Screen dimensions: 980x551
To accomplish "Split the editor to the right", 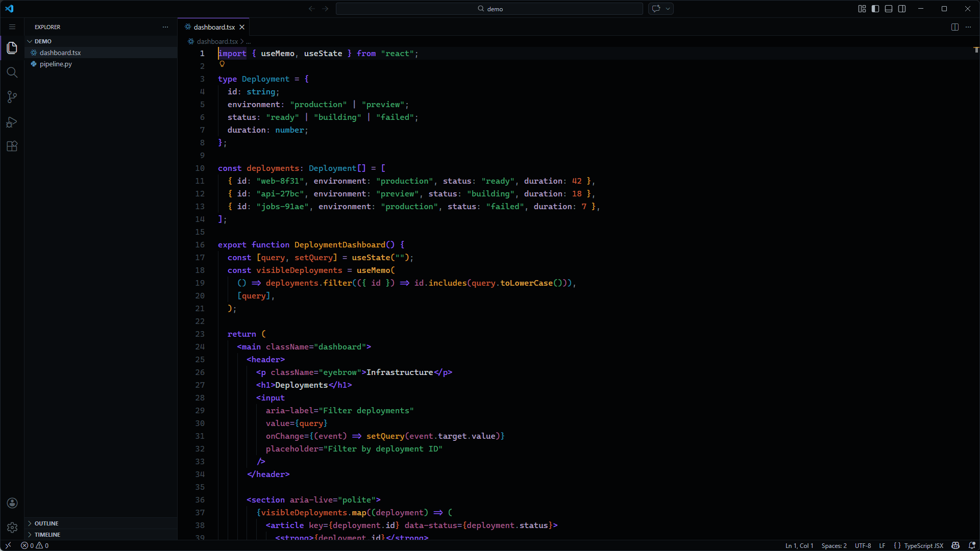I will [955, 27].
